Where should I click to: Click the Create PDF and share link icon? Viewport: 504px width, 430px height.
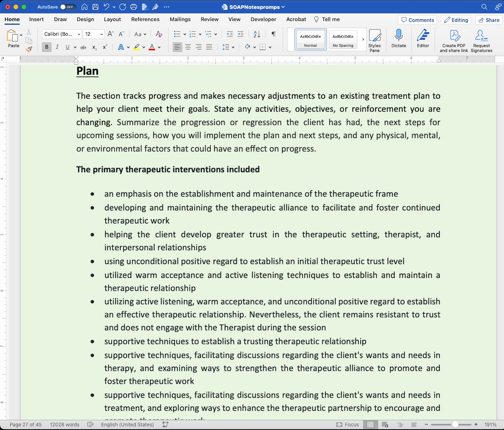tap(453, 39)
